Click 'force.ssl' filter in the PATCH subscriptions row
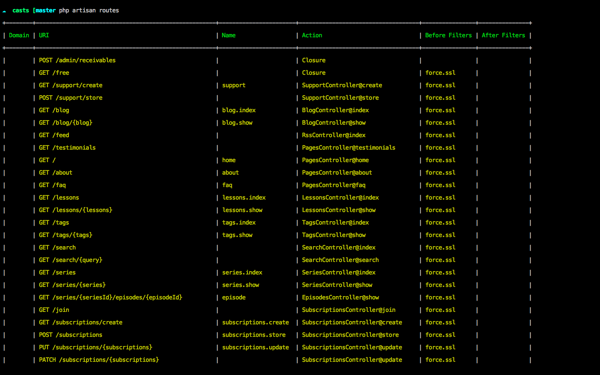This screenshot has height=375, width=600. (x=440, y=360)
